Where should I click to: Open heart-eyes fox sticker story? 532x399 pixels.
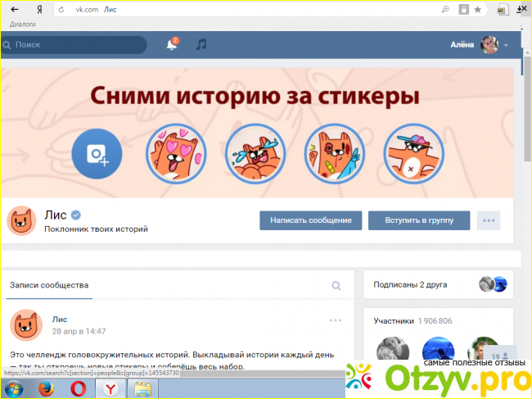click(x=176, y=153)
